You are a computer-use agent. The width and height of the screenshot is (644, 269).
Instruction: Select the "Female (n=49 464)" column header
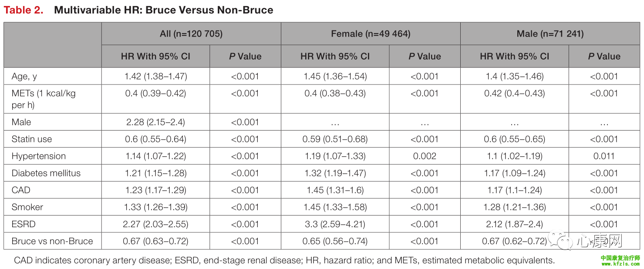371,34
